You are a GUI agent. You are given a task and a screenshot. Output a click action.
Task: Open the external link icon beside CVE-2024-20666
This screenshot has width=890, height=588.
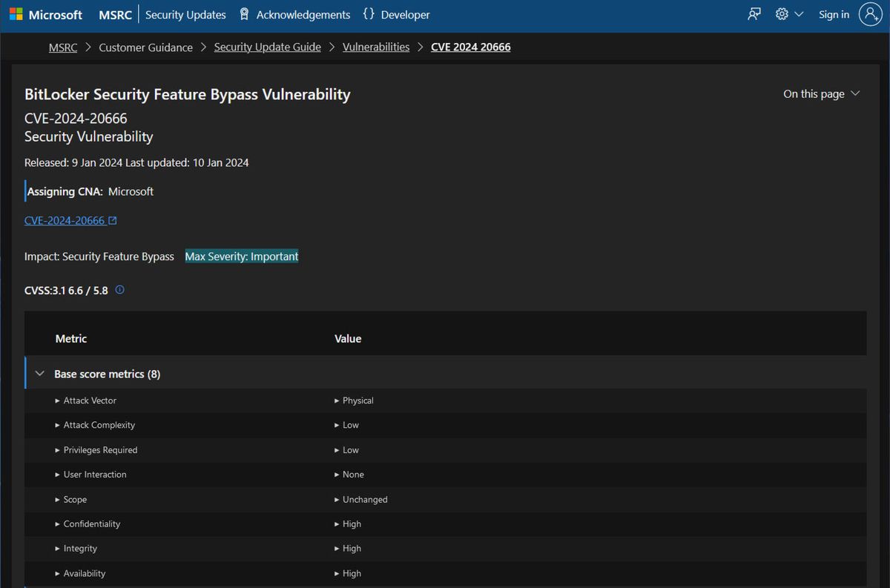pos(113,219)
